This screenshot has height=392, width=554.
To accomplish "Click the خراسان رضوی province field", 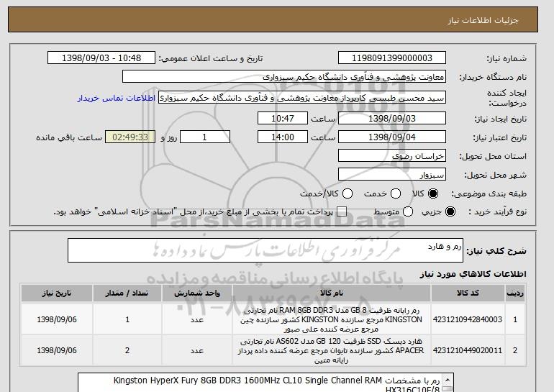I will click(392, 156).
